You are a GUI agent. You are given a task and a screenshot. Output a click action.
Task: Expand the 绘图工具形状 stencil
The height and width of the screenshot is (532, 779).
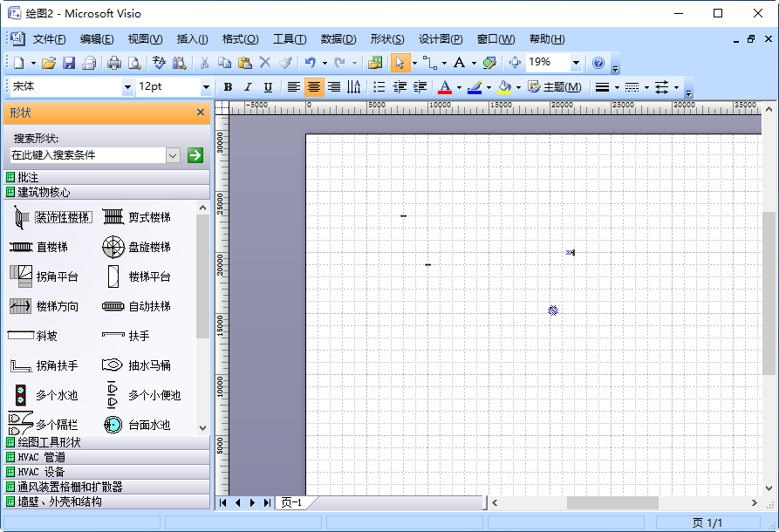[106, 442]
